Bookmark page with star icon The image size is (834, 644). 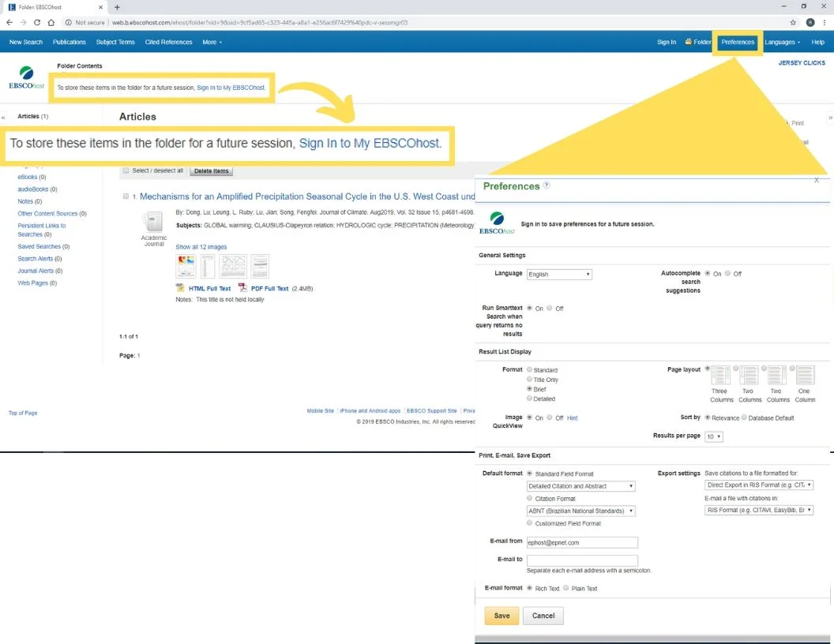[x=792, y=22]
